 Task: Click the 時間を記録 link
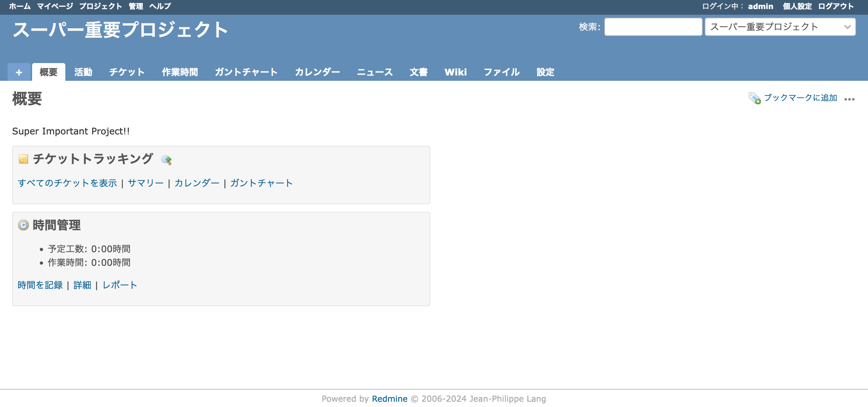pos(40,285)
